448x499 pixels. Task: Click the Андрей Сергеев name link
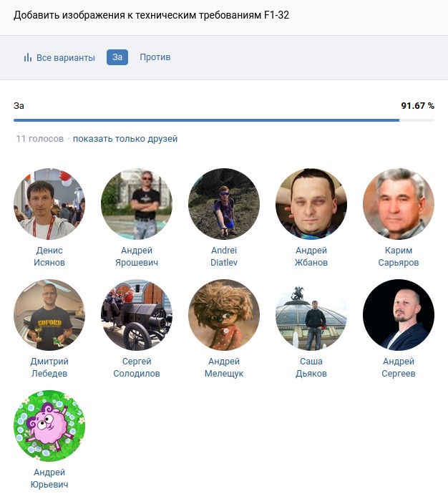click(x=399, y=367)
